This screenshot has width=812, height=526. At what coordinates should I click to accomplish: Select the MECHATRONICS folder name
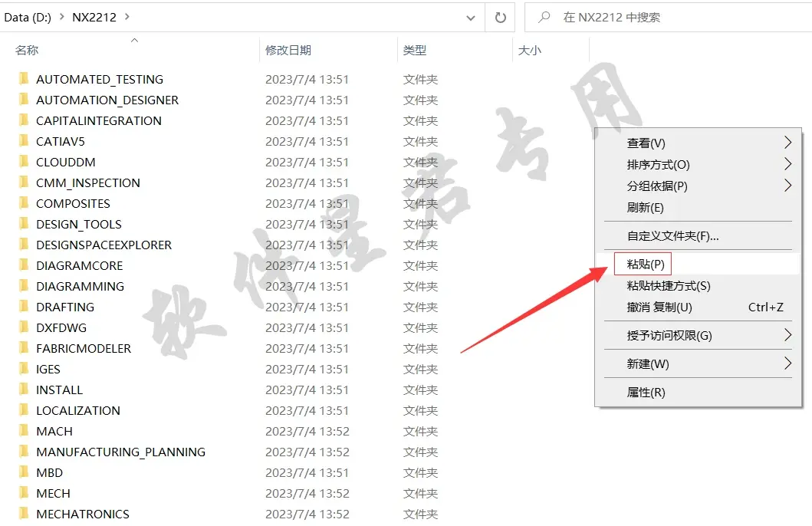tap(83, 514)
